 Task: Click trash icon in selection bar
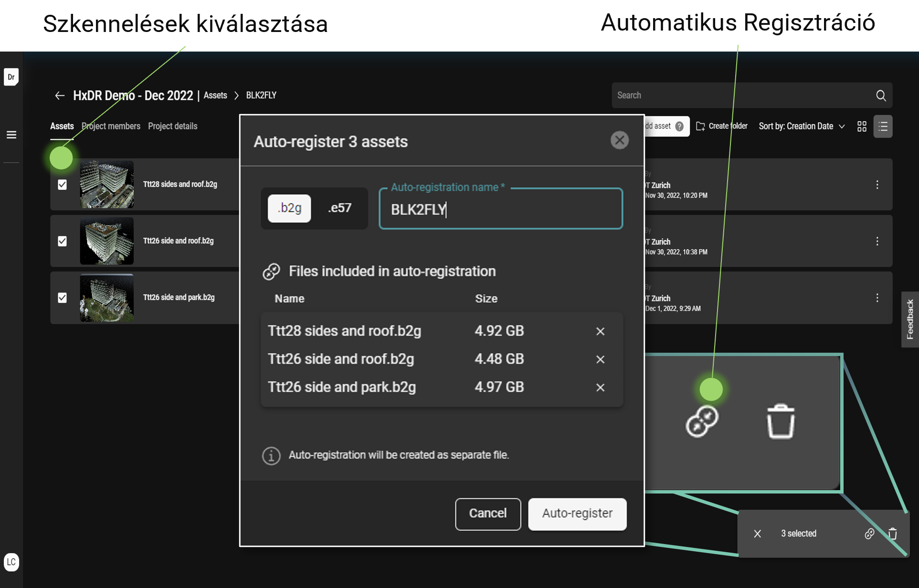[x=892, y=534]
